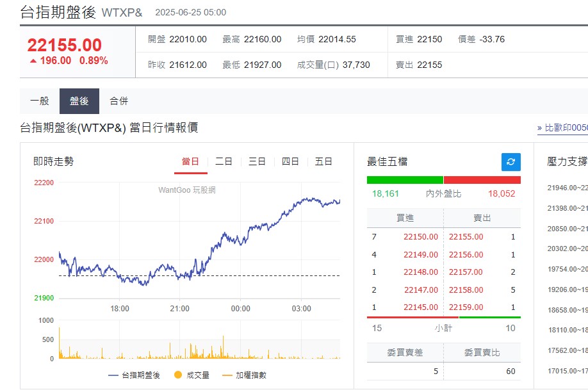This screenshot has width=588, height=392.
Task: Toggle the 台指期盤後 legend line
Action: 113,375
